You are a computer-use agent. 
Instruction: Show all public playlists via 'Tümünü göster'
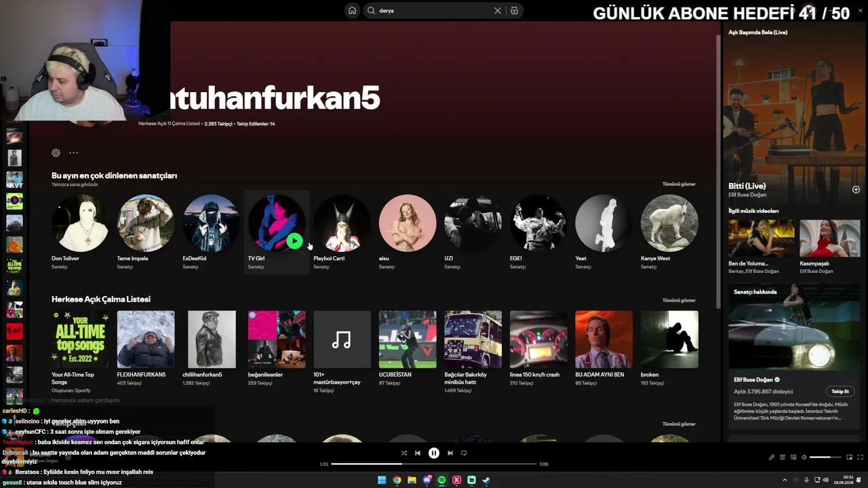[x=679, y=300]
